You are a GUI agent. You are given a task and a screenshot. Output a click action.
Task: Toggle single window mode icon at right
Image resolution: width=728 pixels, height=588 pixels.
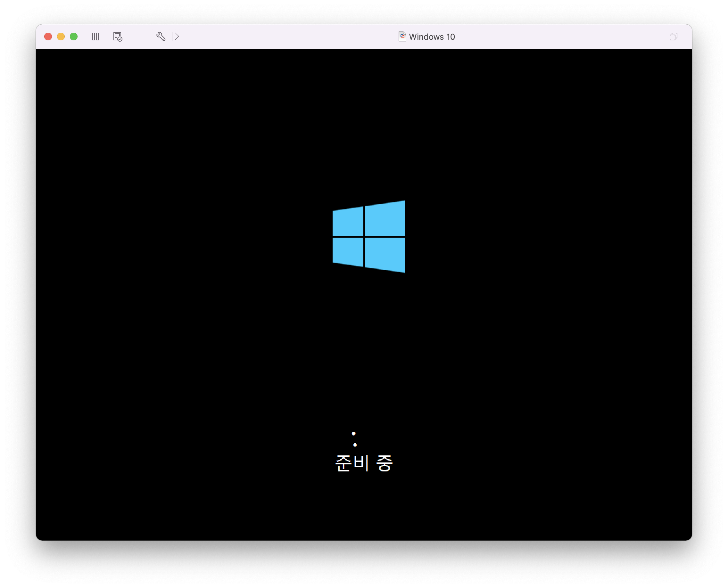tap(674, 37)
